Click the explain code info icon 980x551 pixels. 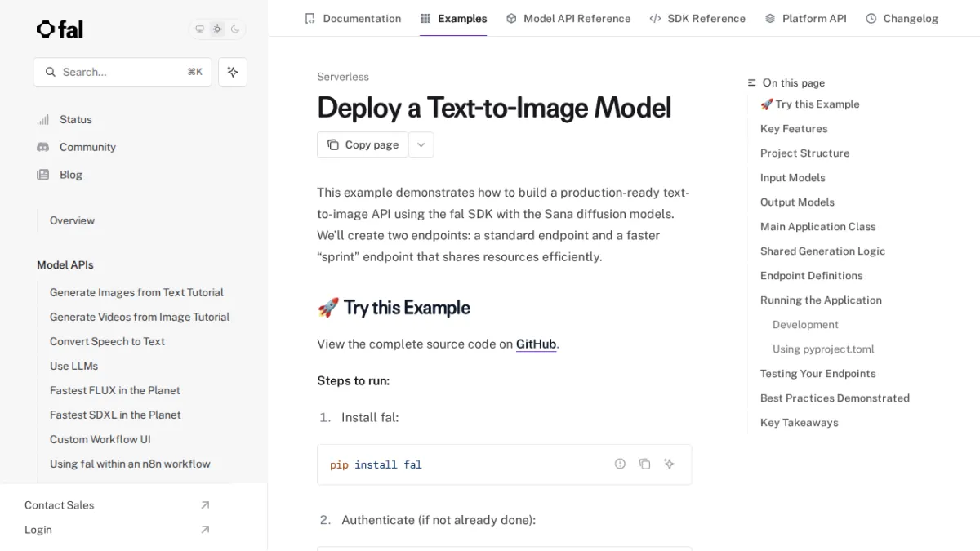(620, 464)
